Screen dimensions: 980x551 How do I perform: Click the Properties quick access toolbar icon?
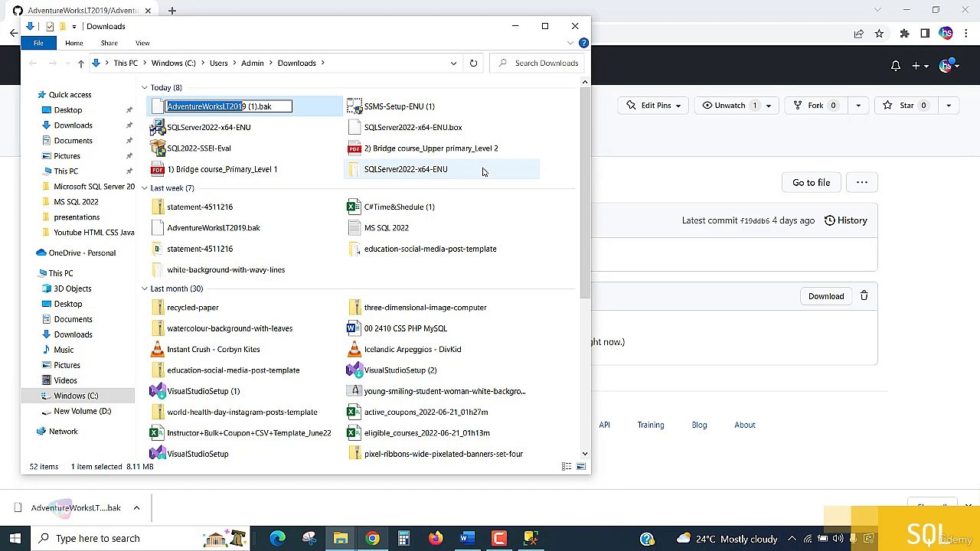[50, 26]
